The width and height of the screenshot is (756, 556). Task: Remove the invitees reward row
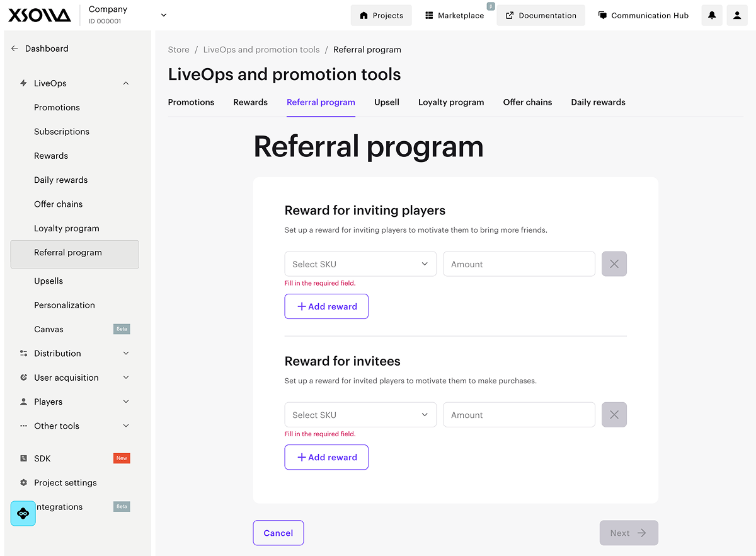pyautogui.click(x=614, y=415)
